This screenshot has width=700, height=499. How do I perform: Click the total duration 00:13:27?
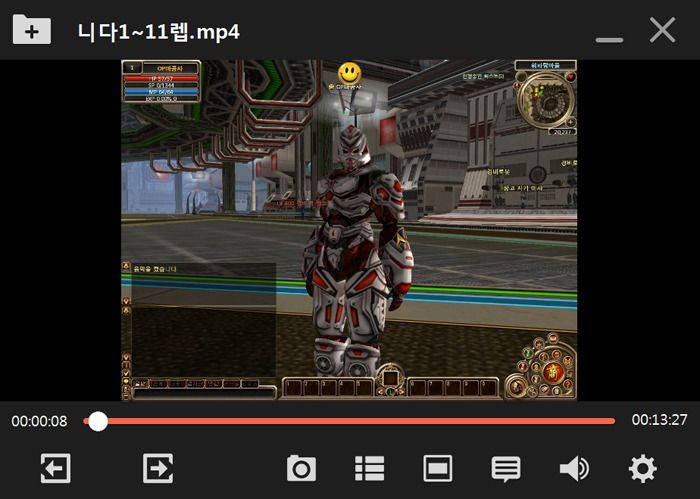tap(659, 420)
